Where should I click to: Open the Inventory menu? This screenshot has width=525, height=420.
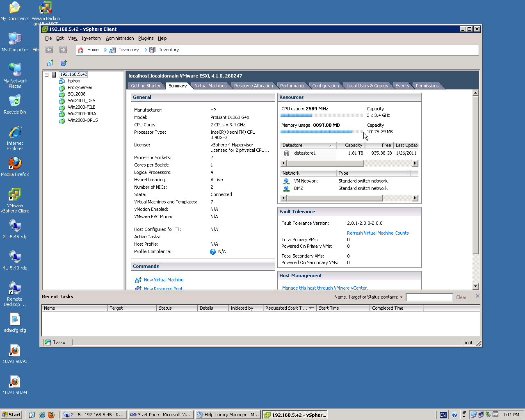tap(91, 39)
